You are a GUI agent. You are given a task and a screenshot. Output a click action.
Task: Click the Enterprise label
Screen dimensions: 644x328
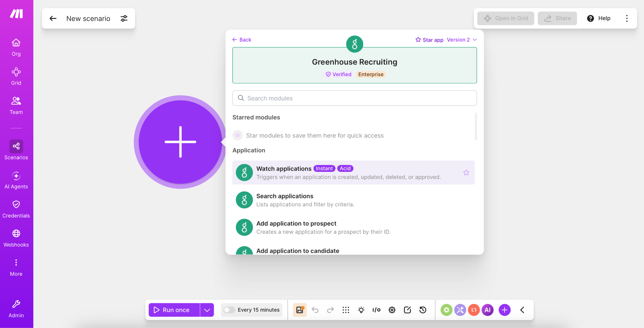371,74
